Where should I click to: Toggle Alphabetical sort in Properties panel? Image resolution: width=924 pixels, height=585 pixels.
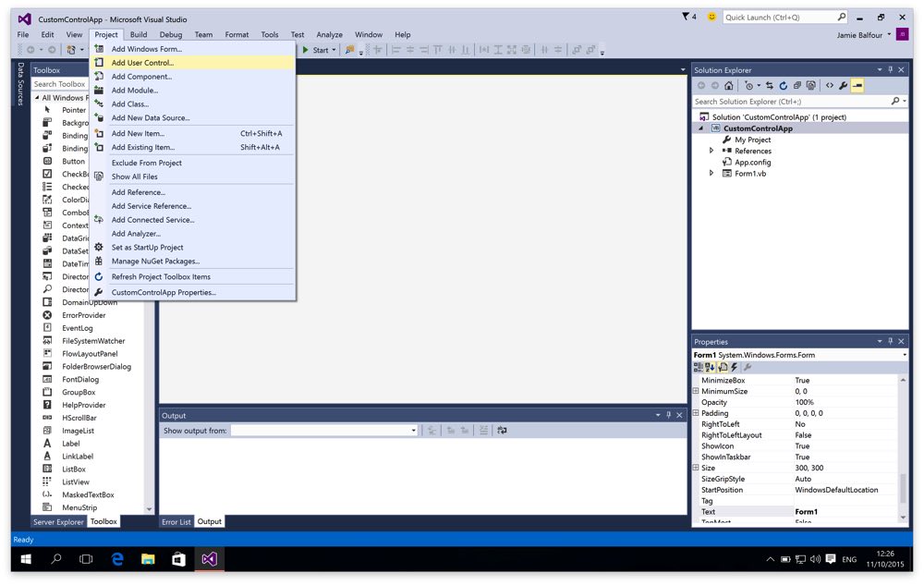pyautogui.click(x=710, y=367)
